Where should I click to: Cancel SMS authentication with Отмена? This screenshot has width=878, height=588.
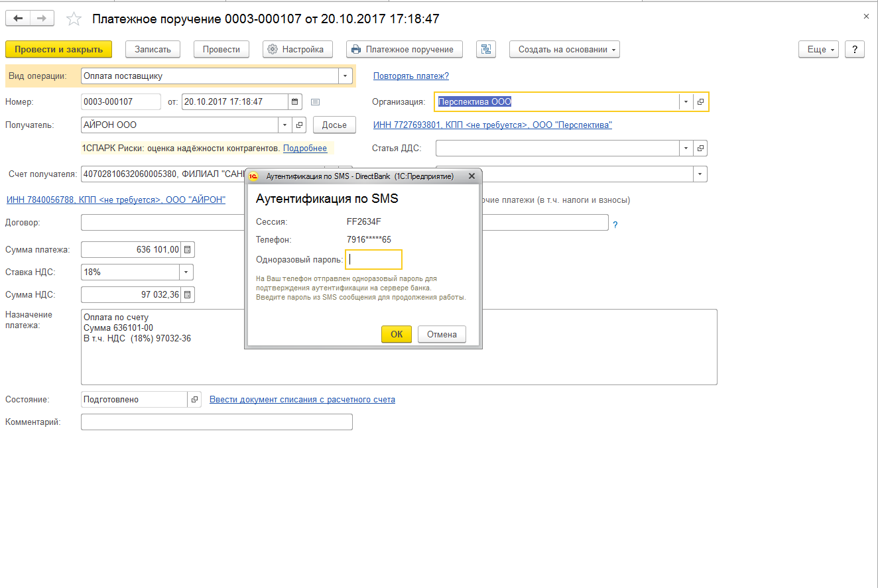click(442, 334)
